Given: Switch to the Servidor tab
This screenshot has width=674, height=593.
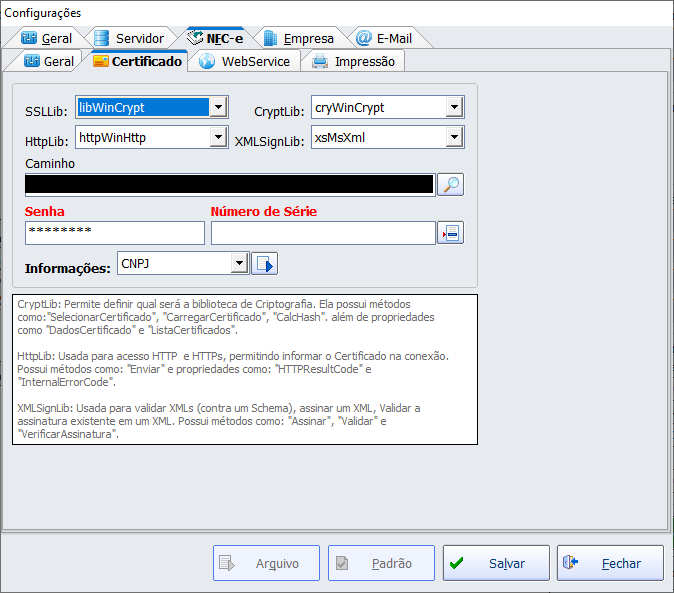Looking at the screenshot, I should click(x=128, y=38).
